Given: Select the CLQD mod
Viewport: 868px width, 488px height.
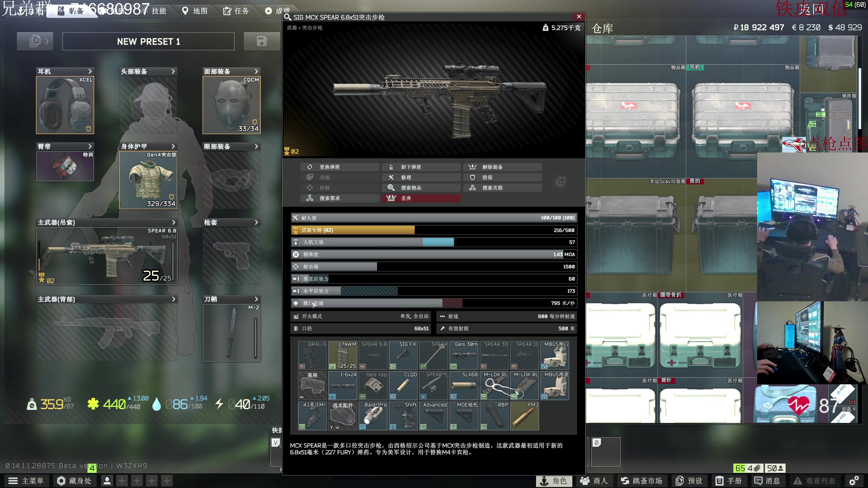Looking at the screenshot, I should coord(403,386).
